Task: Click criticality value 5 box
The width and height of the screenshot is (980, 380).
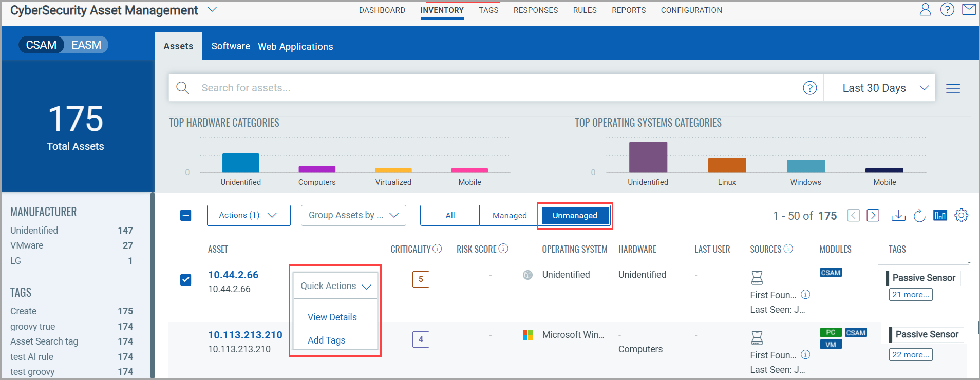Action: (x=421, y=279)
